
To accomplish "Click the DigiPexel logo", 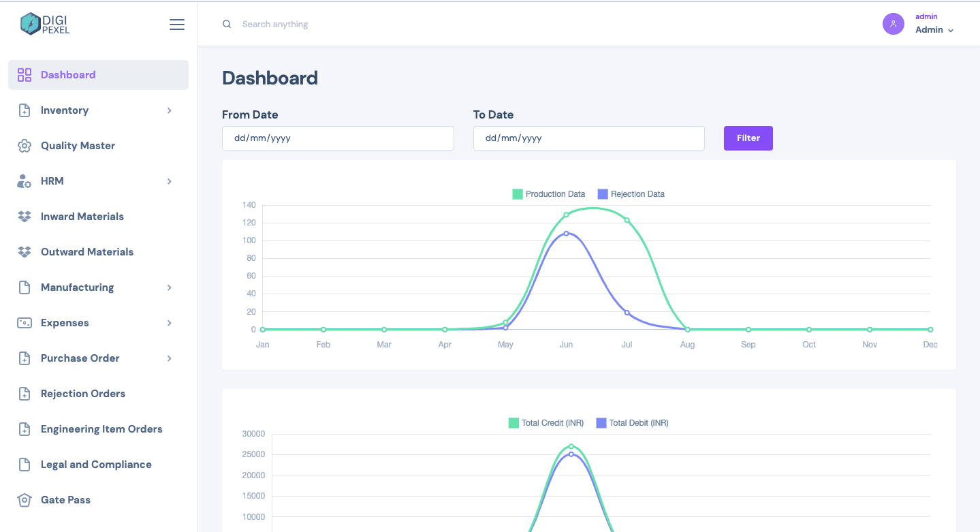I will click(45, 24).
